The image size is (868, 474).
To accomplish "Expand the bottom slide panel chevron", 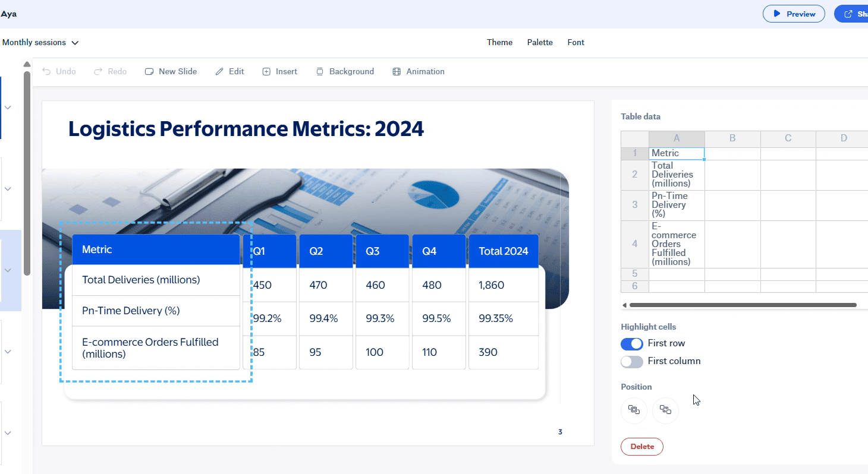I will click(8, 432).
